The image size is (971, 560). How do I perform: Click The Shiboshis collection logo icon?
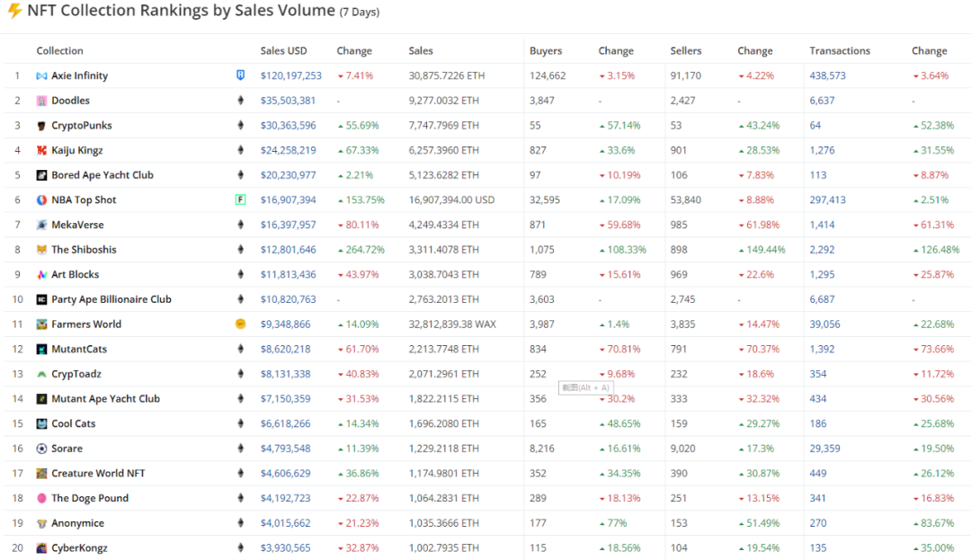coord(41,249)
